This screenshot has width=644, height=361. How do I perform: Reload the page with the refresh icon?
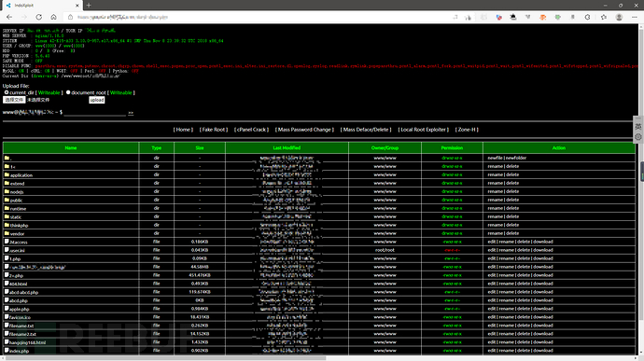pyautogui.click(x=38, y=17)
